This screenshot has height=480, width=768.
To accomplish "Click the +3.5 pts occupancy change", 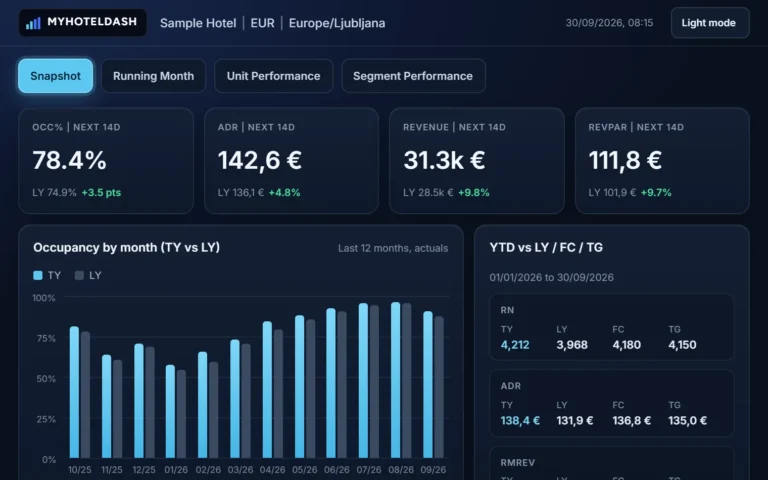I will (101, 192).
